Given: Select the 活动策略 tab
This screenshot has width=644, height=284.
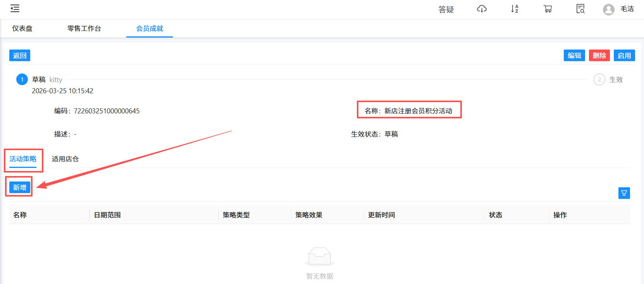Looking at the screenshot, I should 23,159.
